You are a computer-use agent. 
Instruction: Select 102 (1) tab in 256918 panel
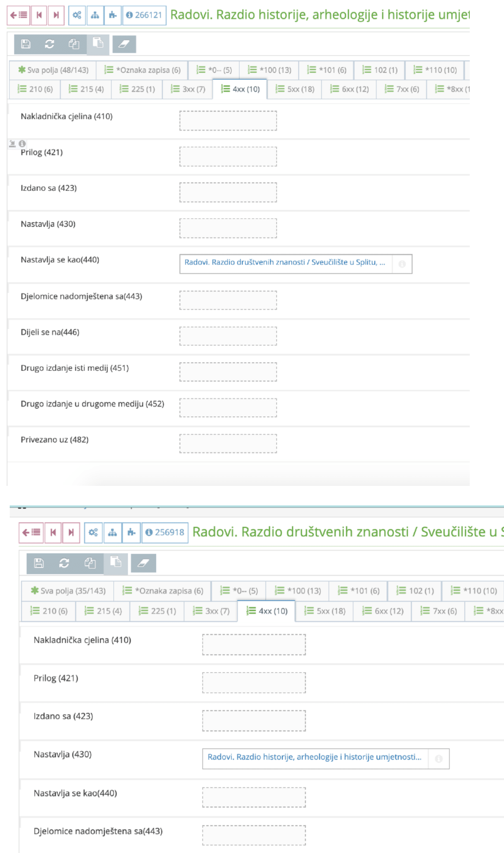click(415, 590)
